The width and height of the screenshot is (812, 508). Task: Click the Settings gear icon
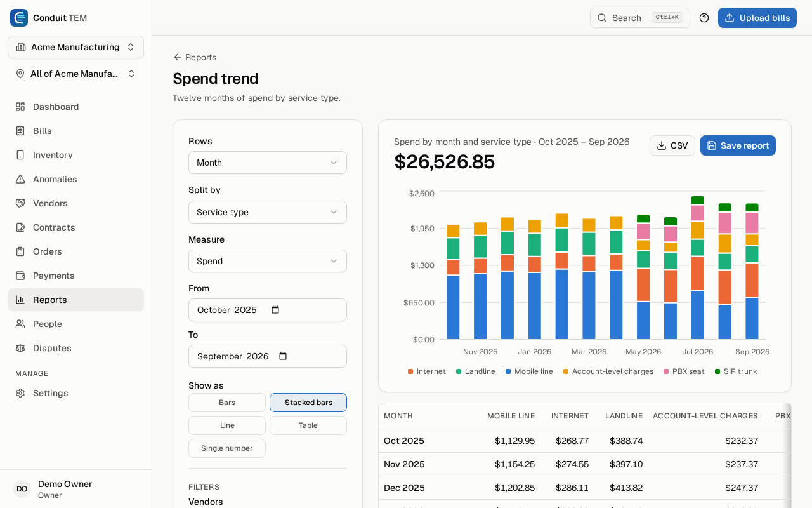pos(20,393)
